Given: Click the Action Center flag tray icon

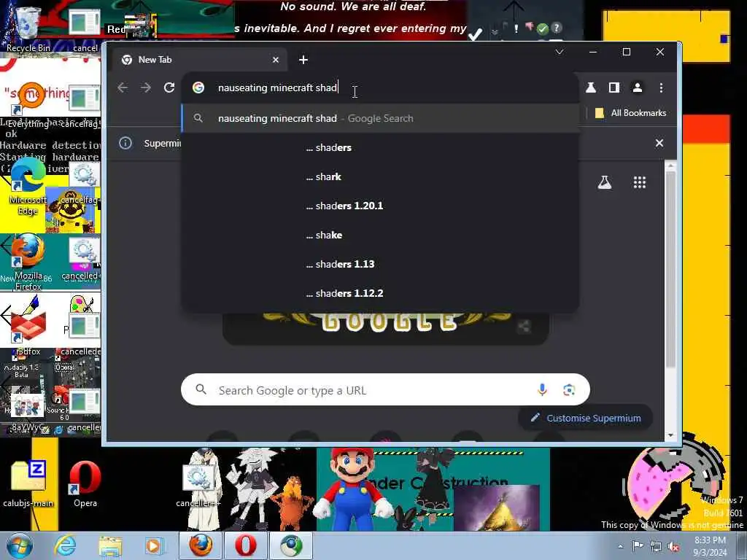Looking at the screenshot, I should [x=637, y=546].
